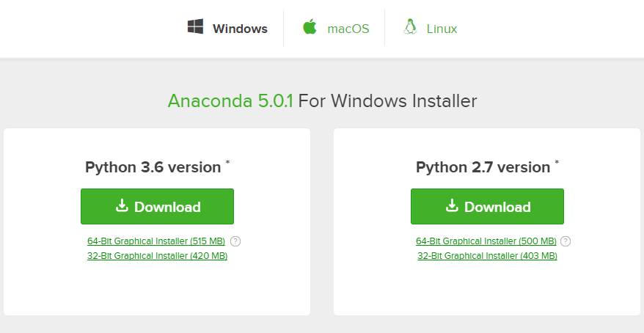Click the Python 3.6 version heading
Viewport: 644px width, 333px height.
pos(153,167)
